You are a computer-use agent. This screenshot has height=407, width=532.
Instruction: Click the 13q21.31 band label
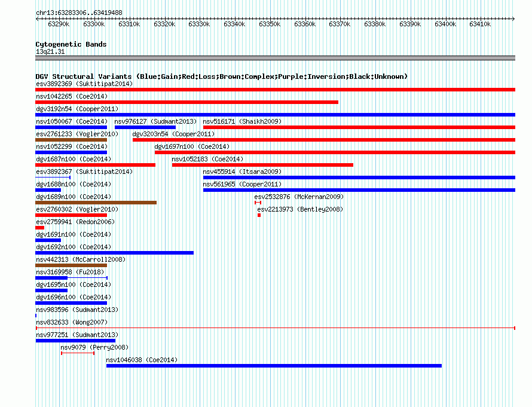point(50,51)
